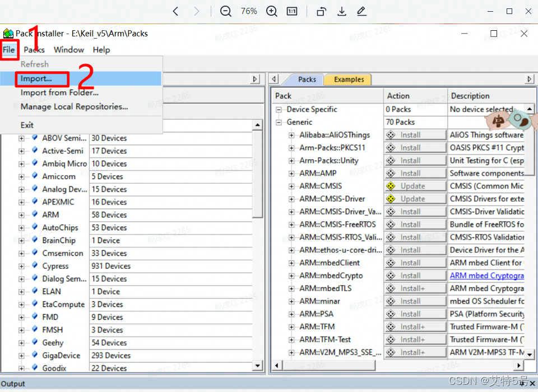Collapse the Device Specific pack group

tap(279, 110)
